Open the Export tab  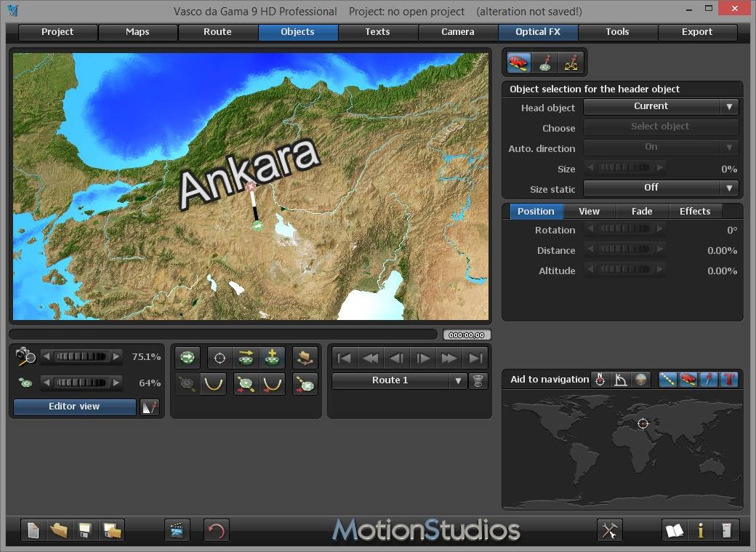[697, 32]
